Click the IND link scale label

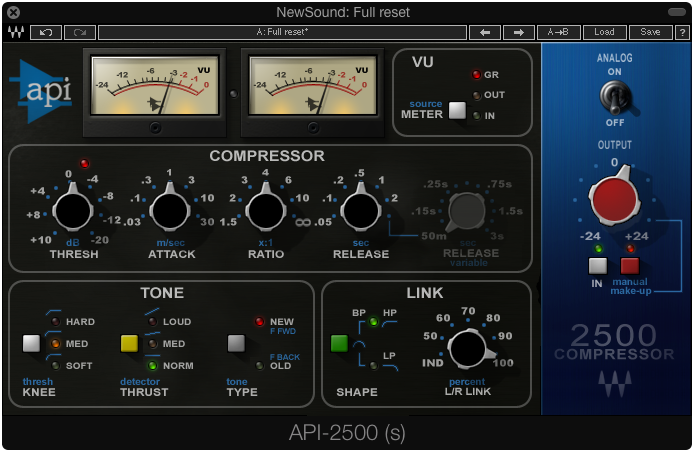(x=432, y=363)
